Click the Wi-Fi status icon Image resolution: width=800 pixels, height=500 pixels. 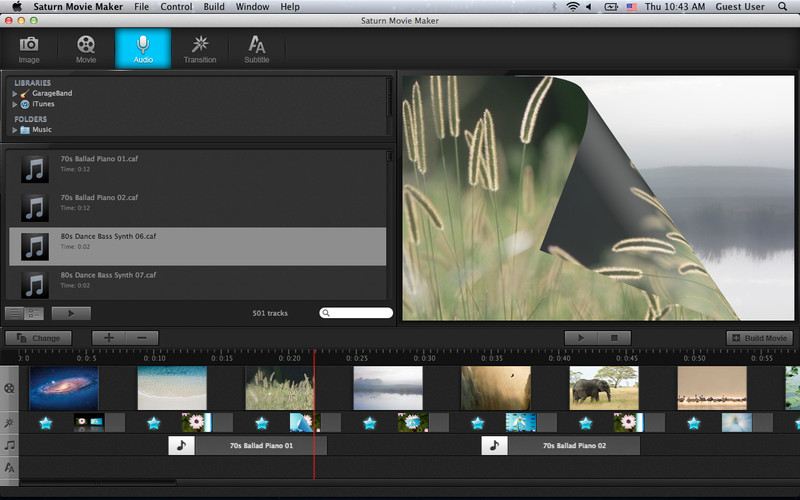pyautogui.click(x=573, y=7)
